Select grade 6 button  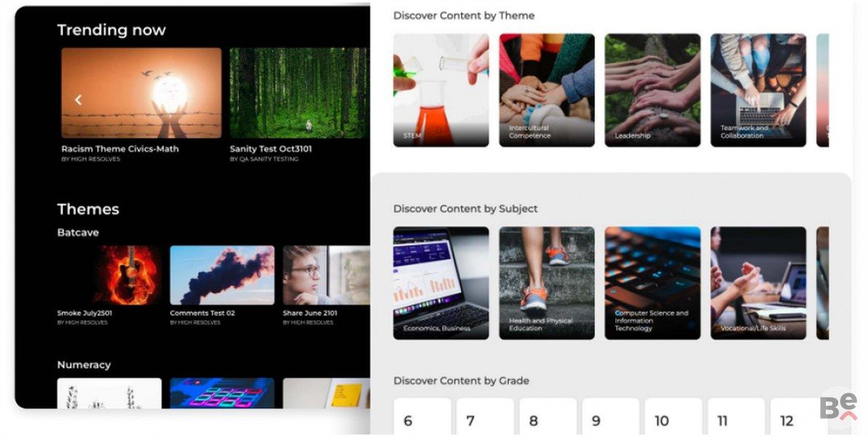click(423, 417)
